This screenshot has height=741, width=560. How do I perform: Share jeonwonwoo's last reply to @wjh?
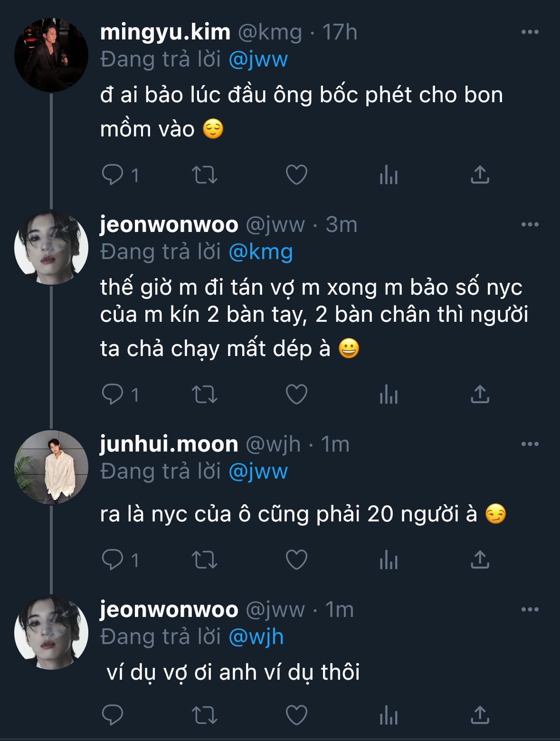tap(480, 715)
